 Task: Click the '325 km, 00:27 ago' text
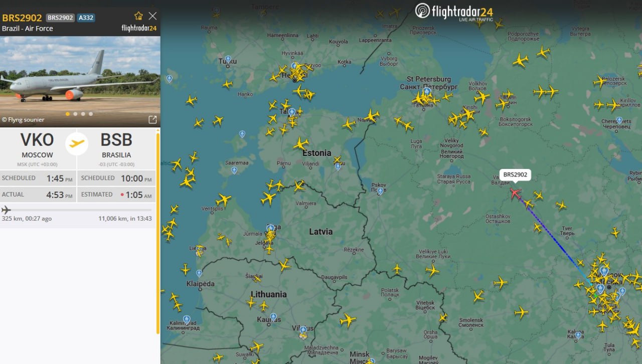27,219
